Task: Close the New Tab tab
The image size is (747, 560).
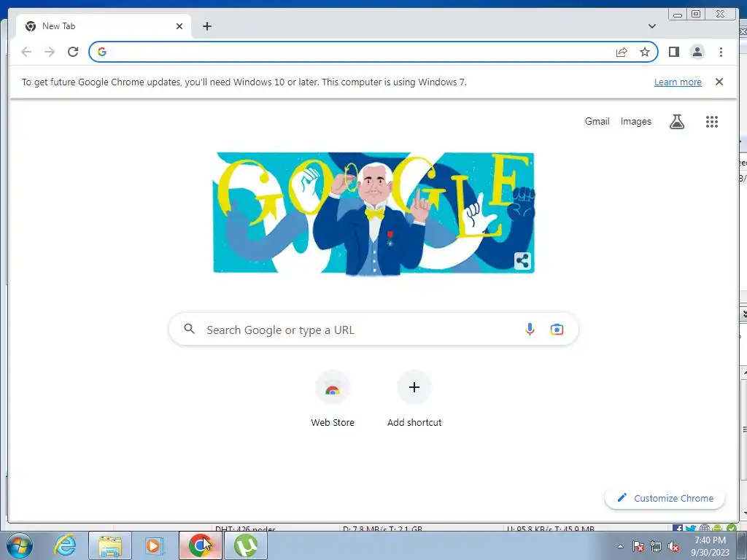Action: [179, 26]
